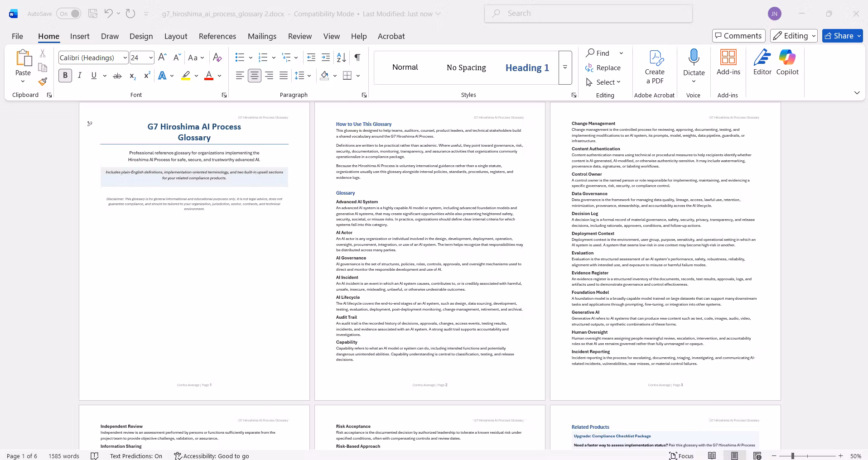Click Create a PDF icon
This screenshot has width=868, height=460.
[x=655, y=67]
